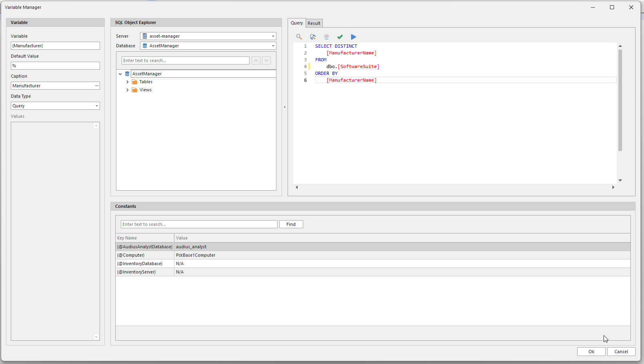This screenshot has width=644, height=364.
Task: Click the Cancel button
Action: tap(621, 352)
